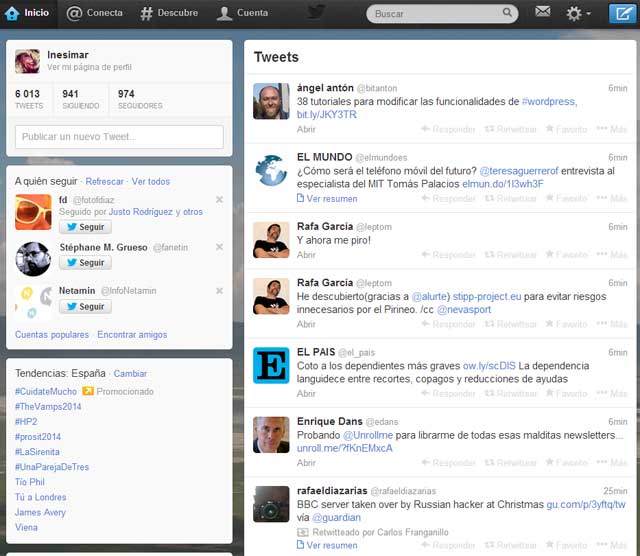
Task: View the 6 013 tweets count
Action: [x=29, y=99]
